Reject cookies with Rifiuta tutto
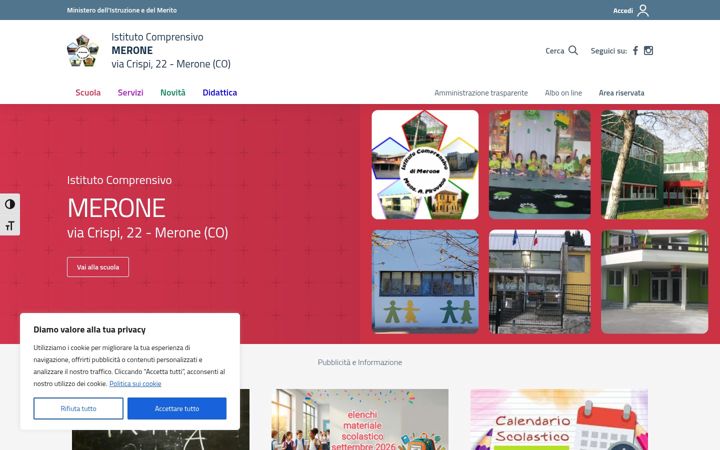 click(78, 408)
